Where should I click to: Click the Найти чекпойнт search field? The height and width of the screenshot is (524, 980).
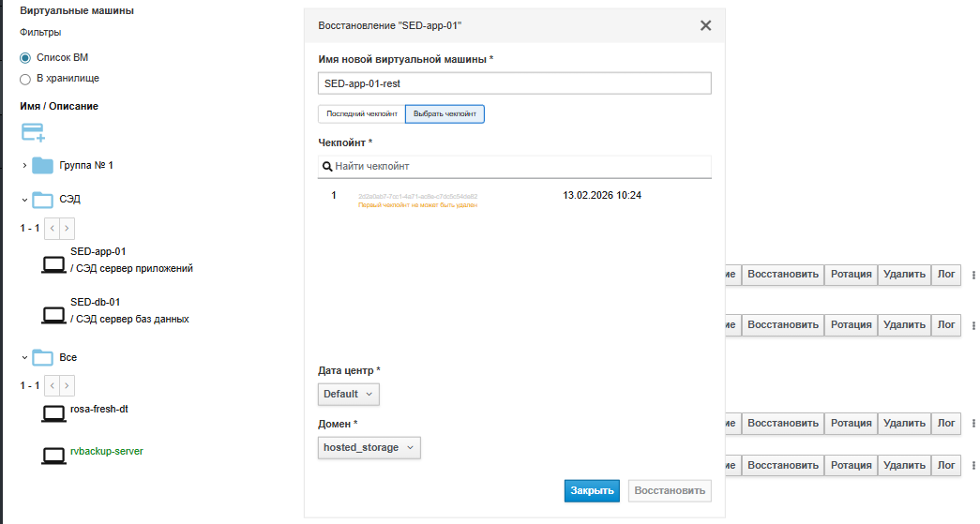tap(515, 166)
